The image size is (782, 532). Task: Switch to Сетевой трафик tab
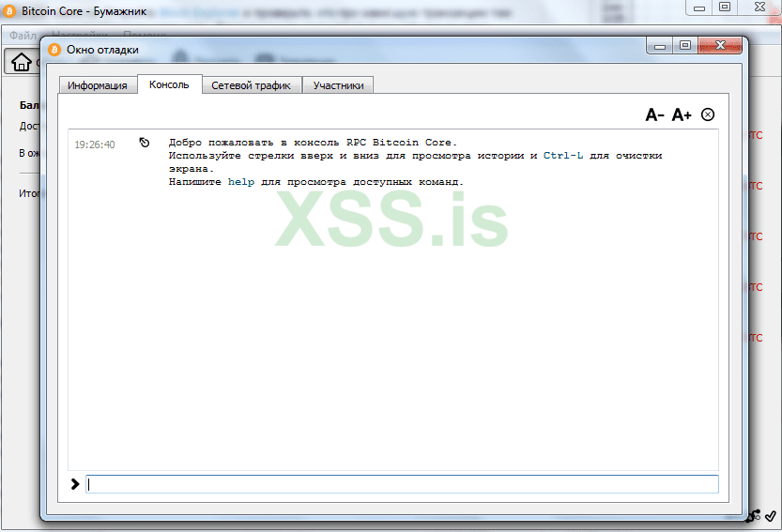(251, 85)
